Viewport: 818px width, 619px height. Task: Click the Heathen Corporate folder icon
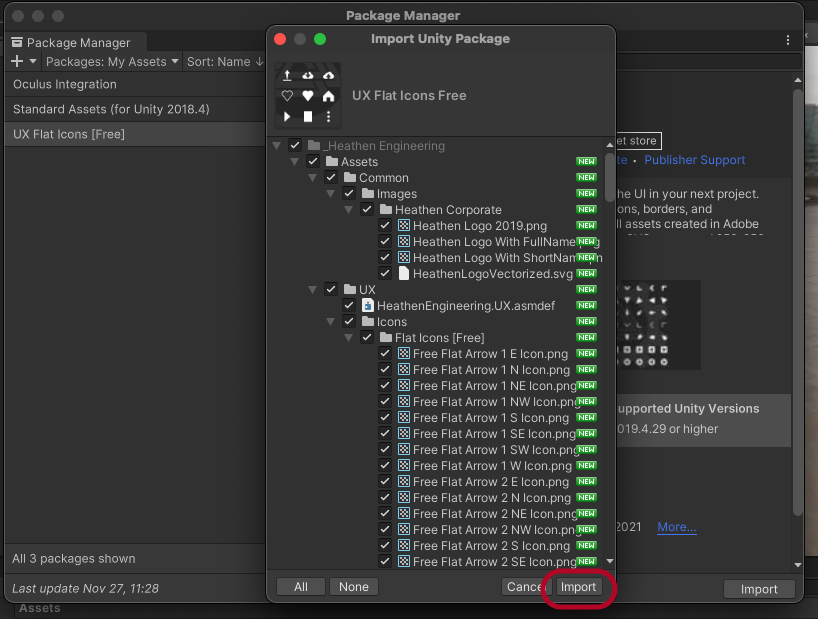(386, 210)
